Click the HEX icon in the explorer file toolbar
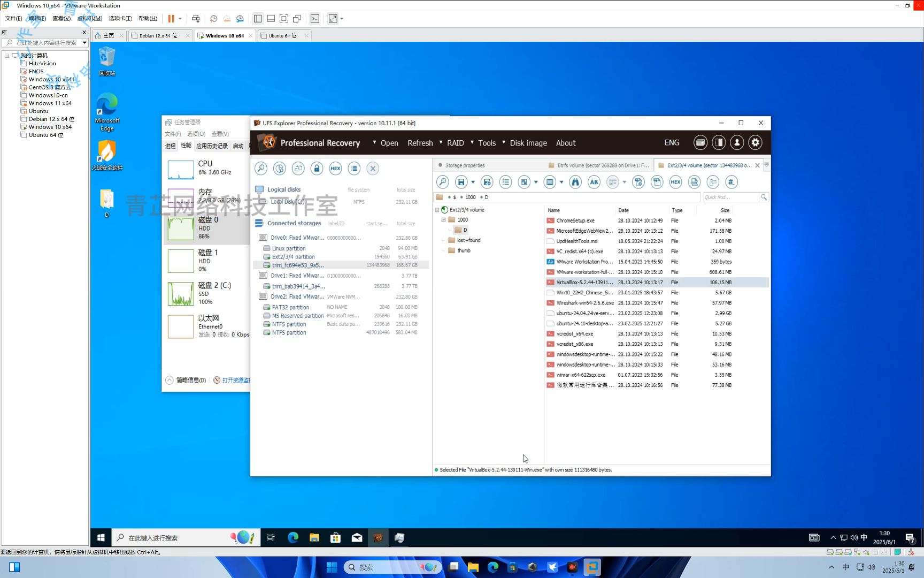 (x=676, y=182)
